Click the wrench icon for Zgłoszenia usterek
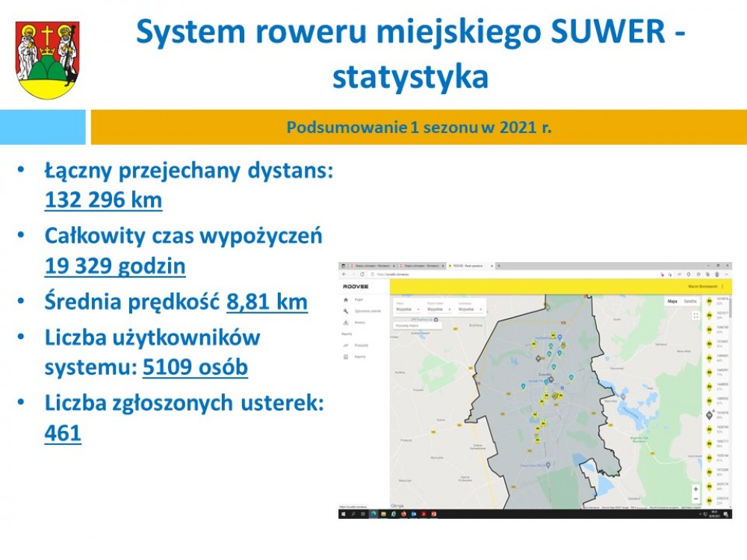Screen dimensions: 747x560 tap(345, 311)
